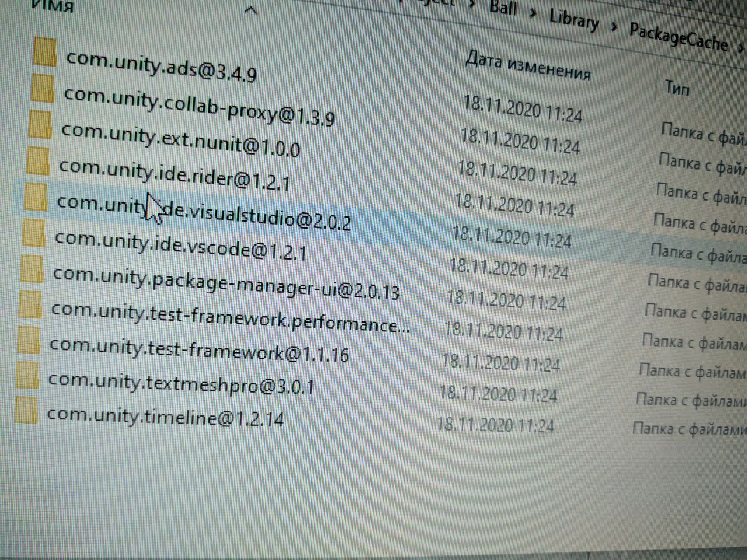Select the com.unity.ide.rider@1.2.1 name

pyautogui.click(x=174, y=174)
